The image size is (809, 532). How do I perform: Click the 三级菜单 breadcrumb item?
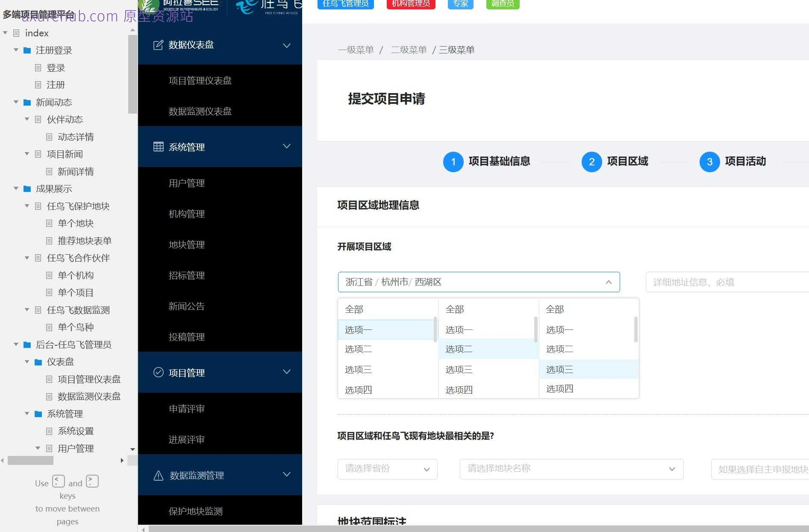pyautogui.click(x=456, y=50)
